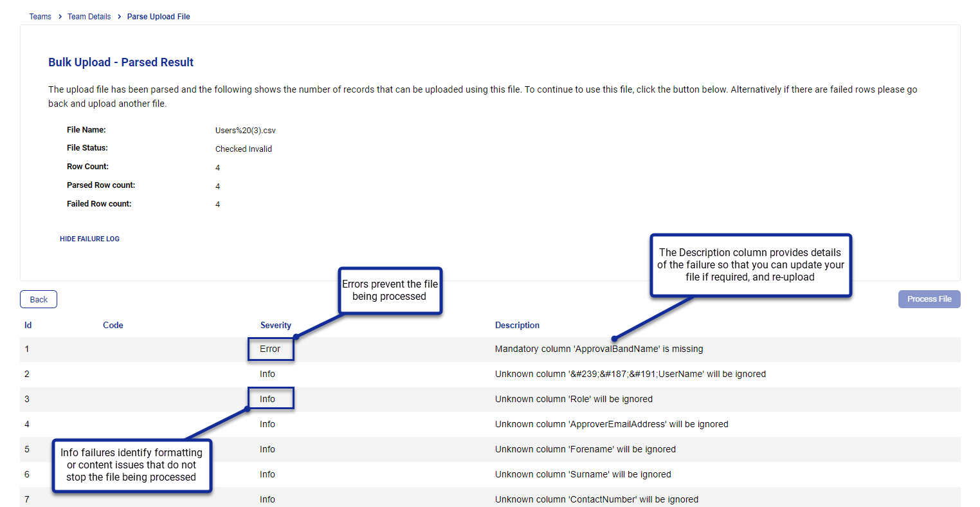Select the 'Checked Invalid' file status value
The height and width of the screenshot is (507, 980).
[244, 149]
